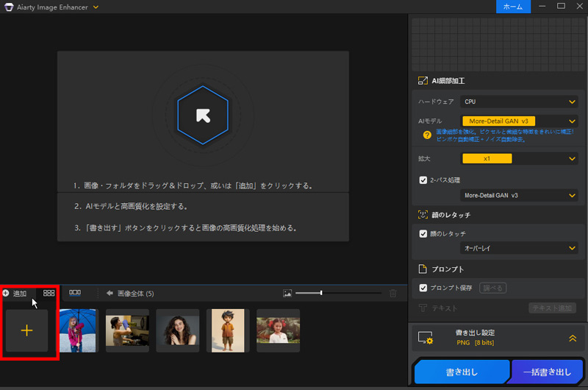The width and height of the screenshot is (588, 390).
Task: Switch to filmstrip thumbnail view
Action: point(75,293)
